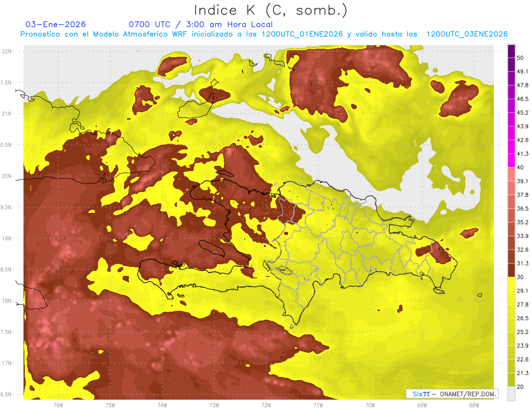Click the 25.2 color scale value
Image resolution: width=532 pixels, height=411 pixels.
click(x=523, y=332)
